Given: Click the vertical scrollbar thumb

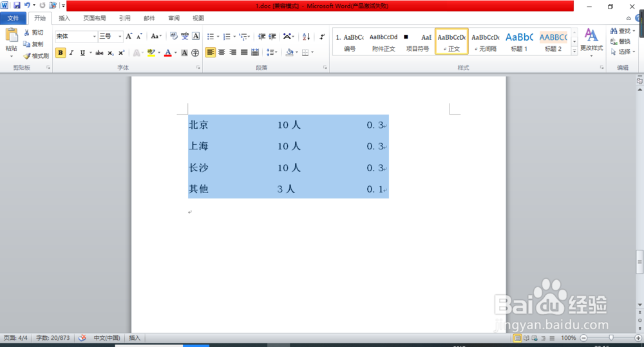Looking at the screenshot, I should [x=639, y=261].
